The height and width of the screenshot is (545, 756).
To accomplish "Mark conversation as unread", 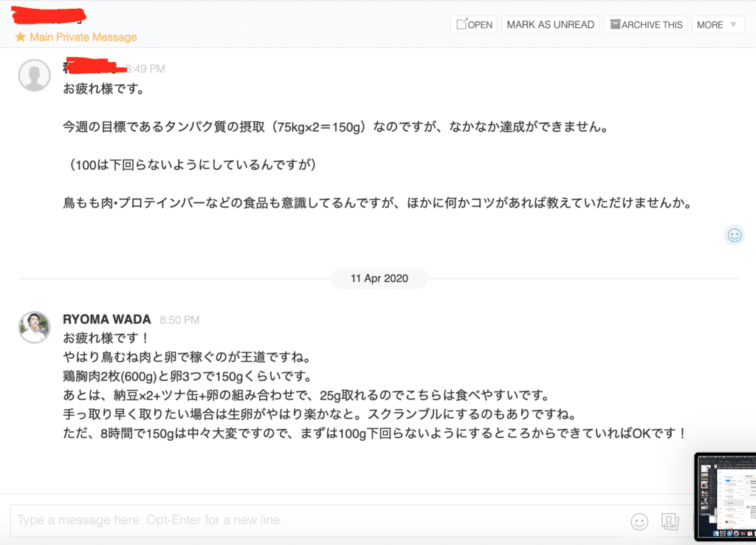I will (550, 24).
